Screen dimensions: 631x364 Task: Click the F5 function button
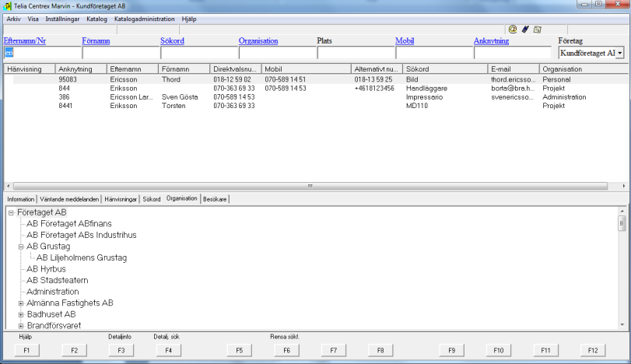[240, 350]
